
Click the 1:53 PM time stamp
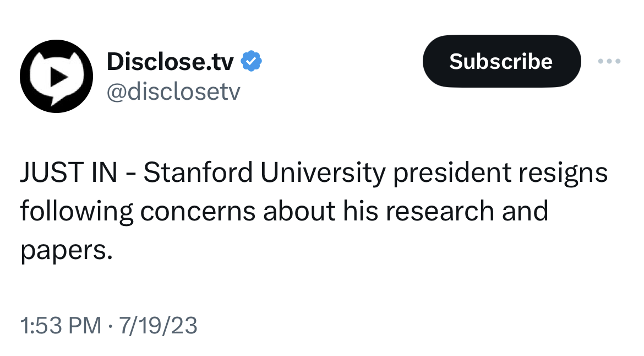(x=61, y=326)
